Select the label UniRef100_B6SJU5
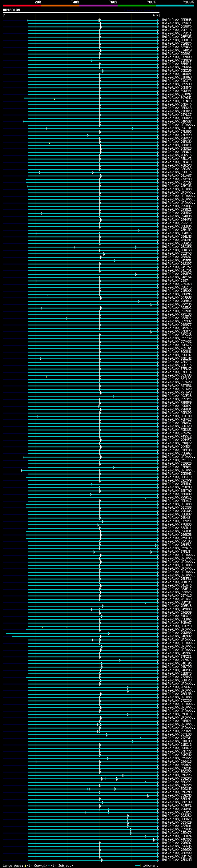The width and height of the screenshot is (197, 868). (x=177, y=376)
